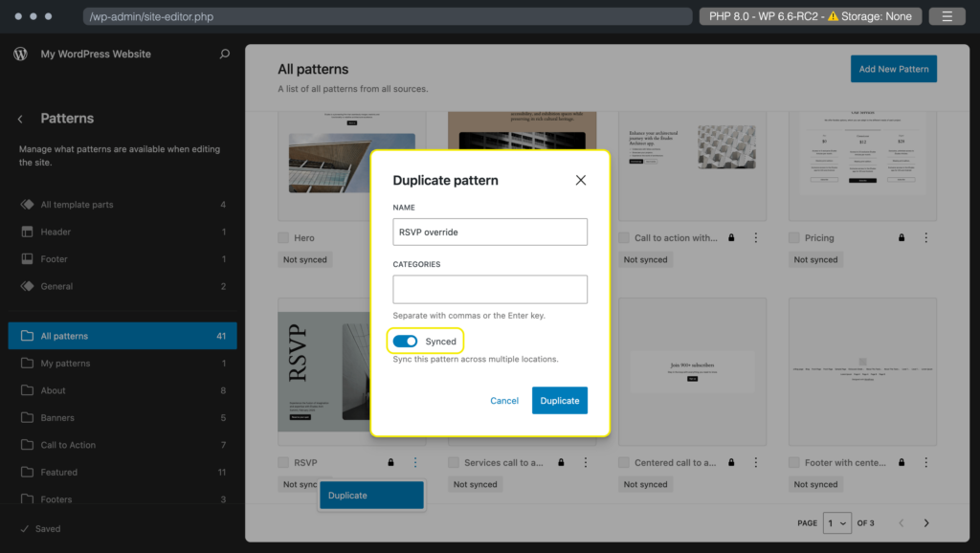Click the lock icon on Pricing pattern
This screenshot has height=553, width=980.
(902, 237)
